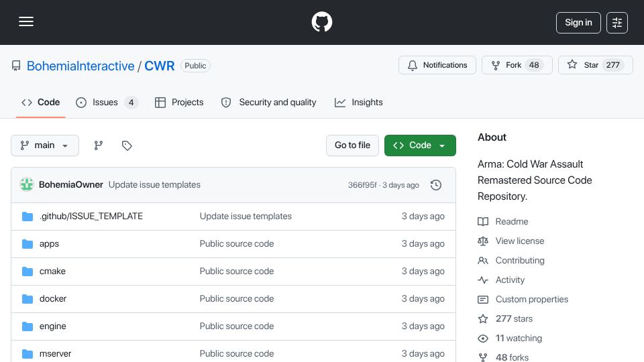The image size is (644, 362).
Task: Click the repository icon beside BohemiaInteractive
Action: pyautogui.click(x=16, y=66)
